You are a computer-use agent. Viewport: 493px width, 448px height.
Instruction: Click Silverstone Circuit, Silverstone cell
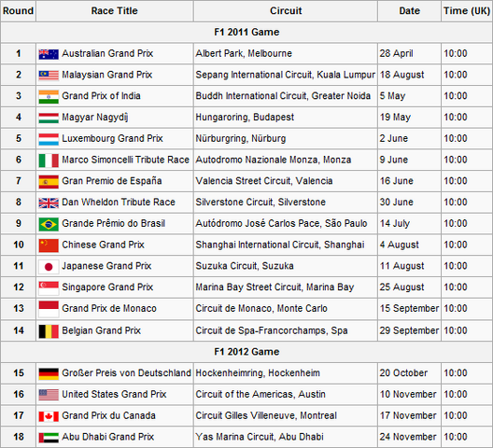coord(286,203)
